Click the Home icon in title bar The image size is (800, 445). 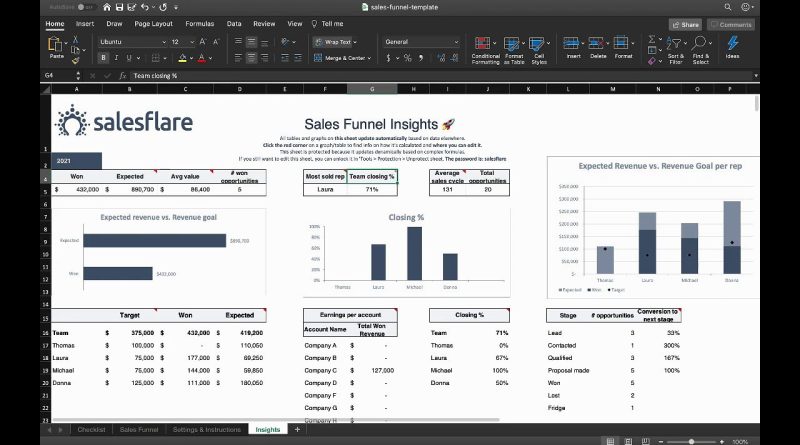point(107,7)
